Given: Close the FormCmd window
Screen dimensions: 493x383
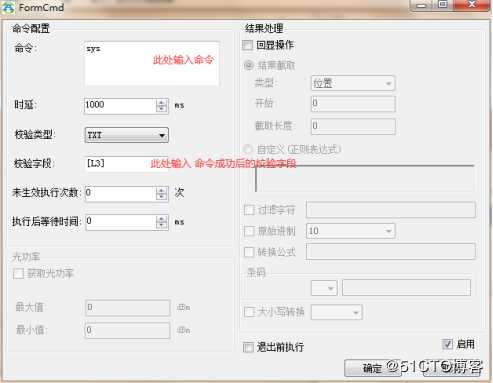Looking at the screenshot, I should (472, 5).
